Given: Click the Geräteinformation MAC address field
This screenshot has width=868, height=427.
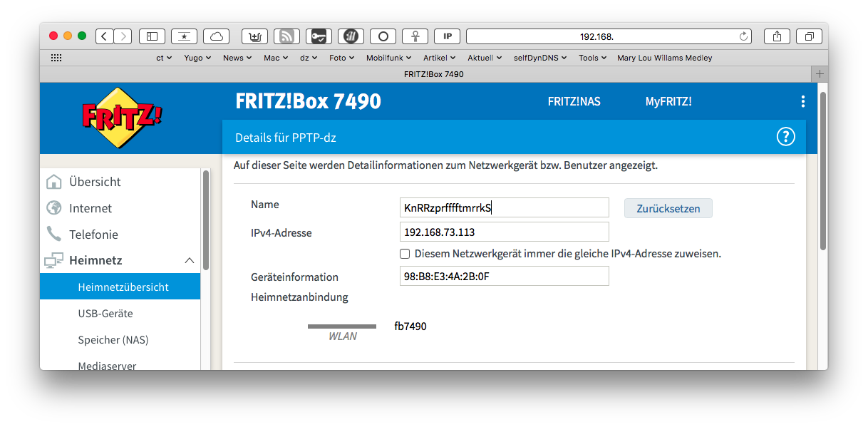Looking at the screenshot, I should (x=505, y=276).
